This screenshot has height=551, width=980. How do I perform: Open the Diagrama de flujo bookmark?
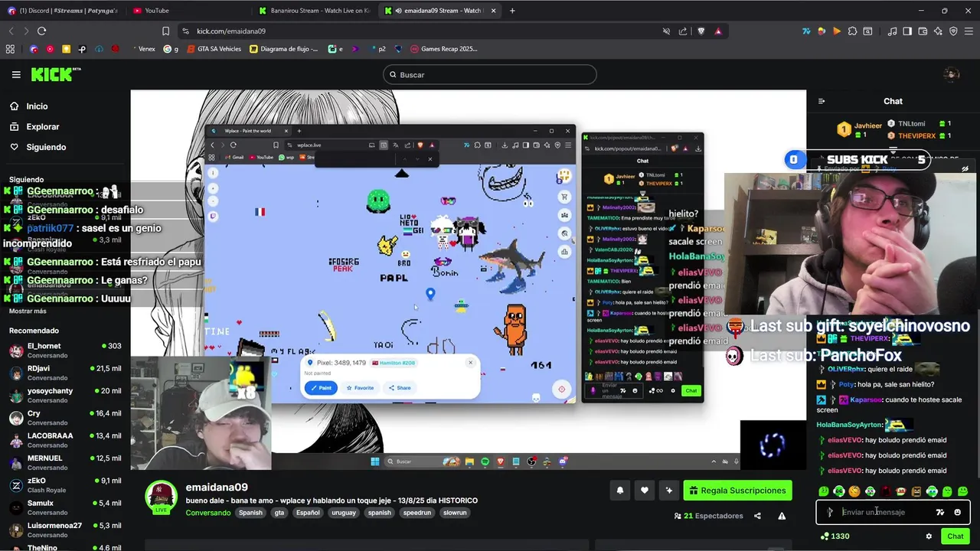click(x=284, y=49)
